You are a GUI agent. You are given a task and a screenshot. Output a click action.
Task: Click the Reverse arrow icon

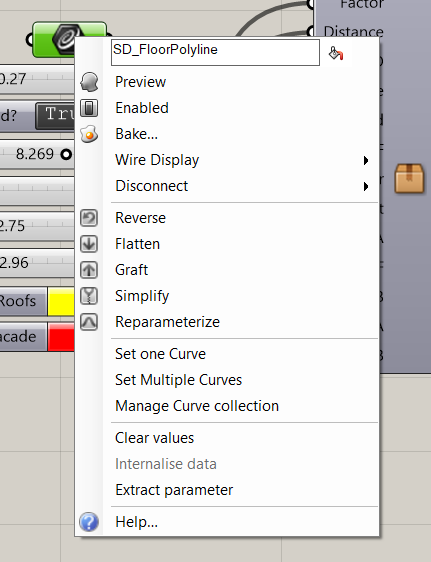click(x=89, y=218)
